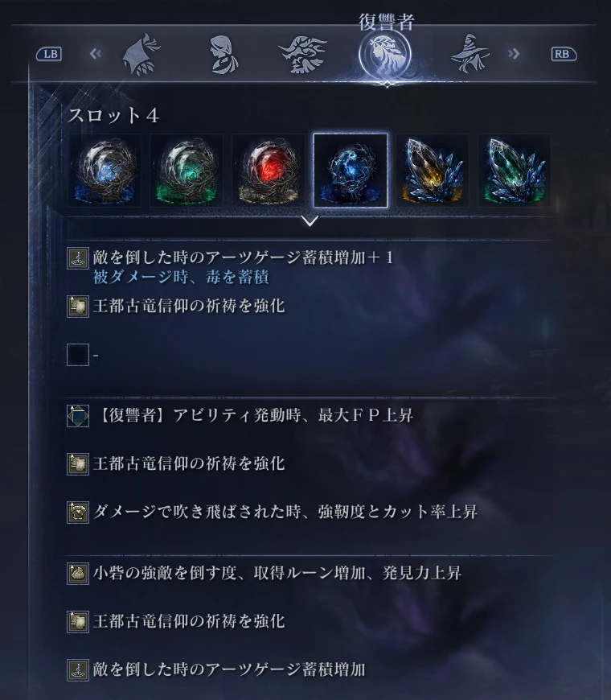The image size is (611, 700).
Task: Expand the relic list down arrow
Action: tap(310, 221)
